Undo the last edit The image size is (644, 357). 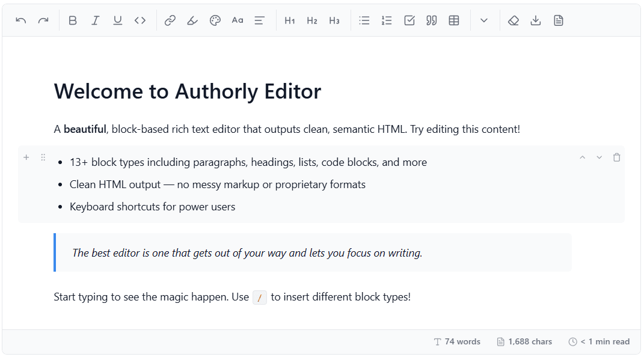pos(21,20)
